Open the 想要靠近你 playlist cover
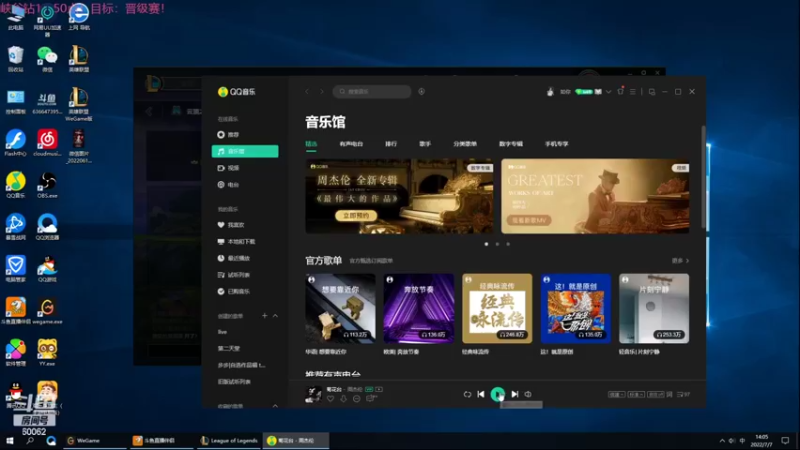 click(340, 309)
